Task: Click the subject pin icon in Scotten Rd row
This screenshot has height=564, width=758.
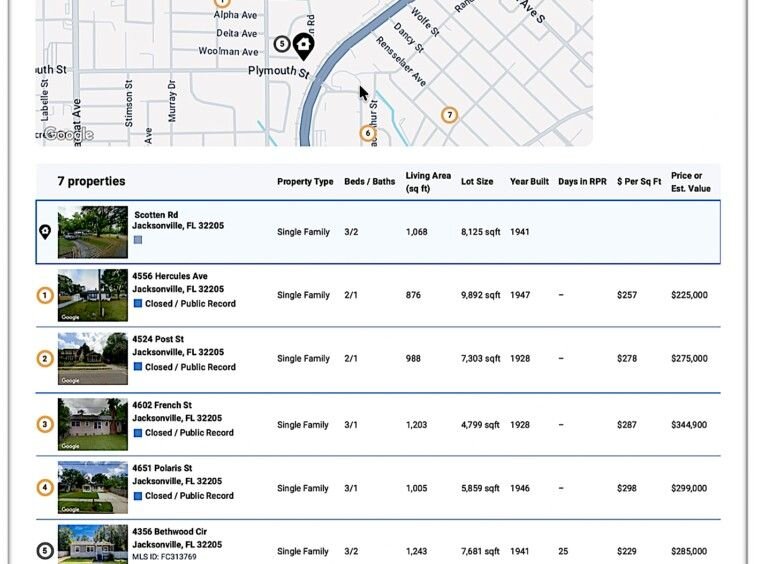Action: tap(45, 232)
